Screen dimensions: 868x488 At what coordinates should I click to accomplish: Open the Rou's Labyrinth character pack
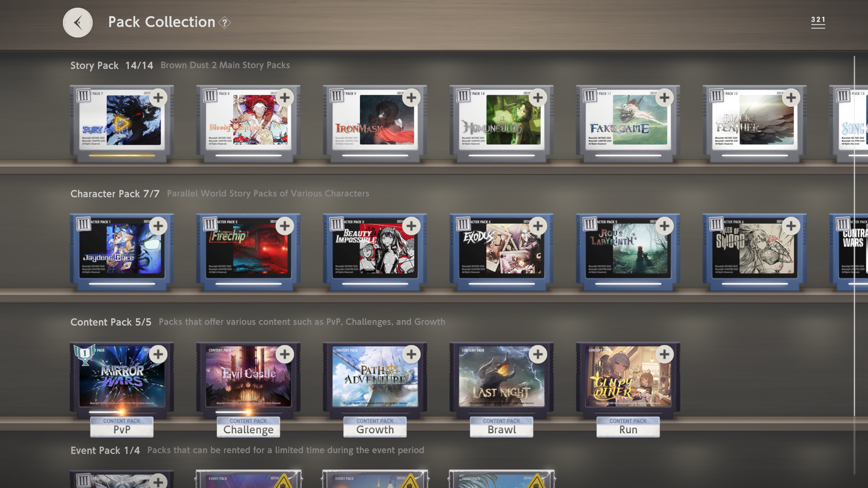tap(628, 252)
